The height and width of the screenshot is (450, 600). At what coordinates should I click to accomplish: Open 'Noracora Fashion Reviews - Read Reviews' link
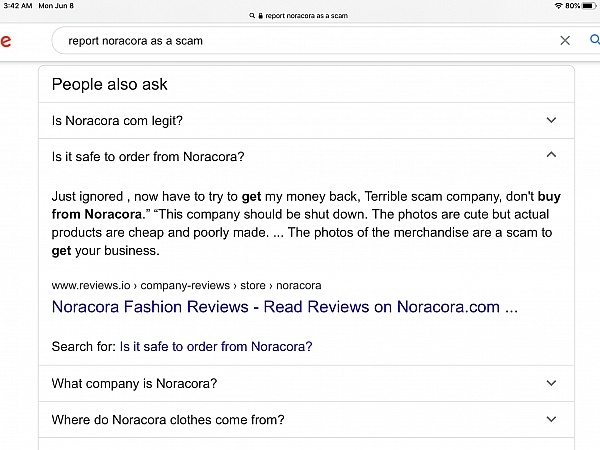tap(285, 307)
